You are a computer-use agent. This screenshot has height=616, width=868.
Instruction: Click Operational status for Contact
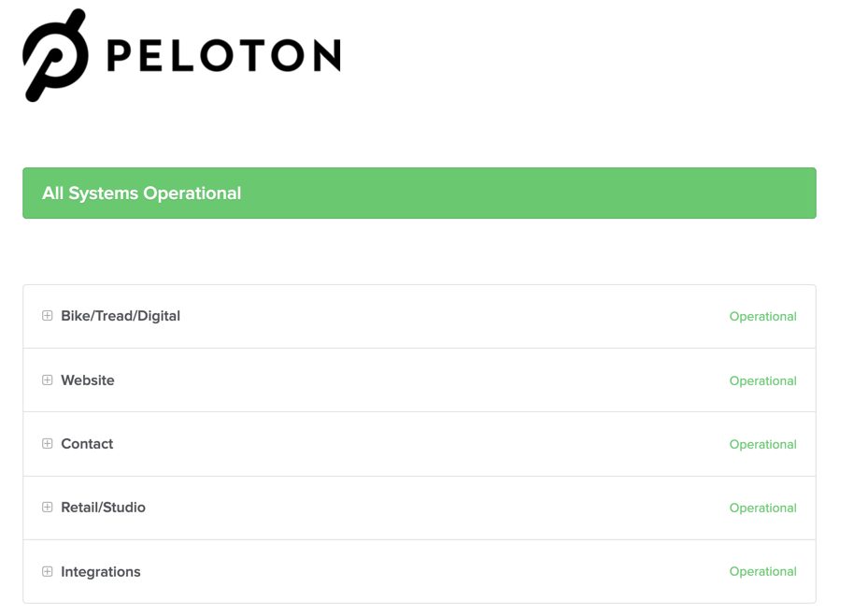pyautogui.click(x=762, y=444)
